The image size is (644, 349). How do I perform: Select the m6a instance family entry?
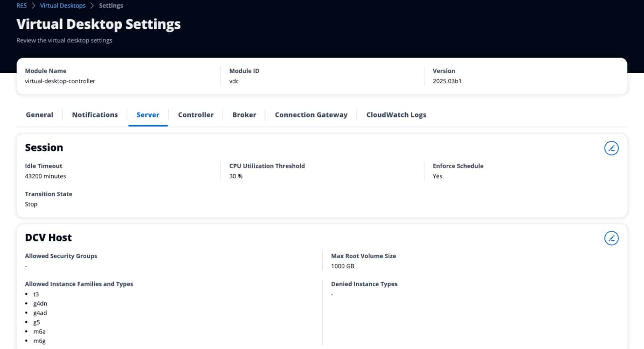tap(39, 331)
